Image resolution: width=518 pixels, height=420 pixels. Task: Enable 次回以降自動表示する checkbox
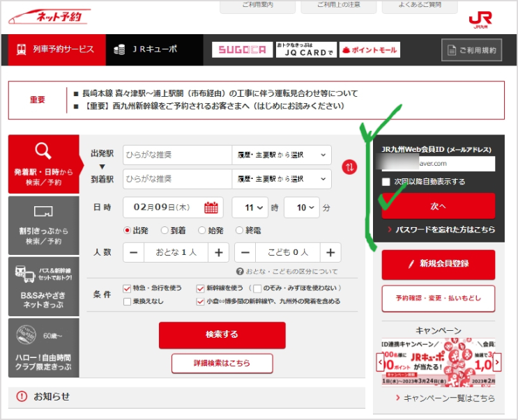386,182
